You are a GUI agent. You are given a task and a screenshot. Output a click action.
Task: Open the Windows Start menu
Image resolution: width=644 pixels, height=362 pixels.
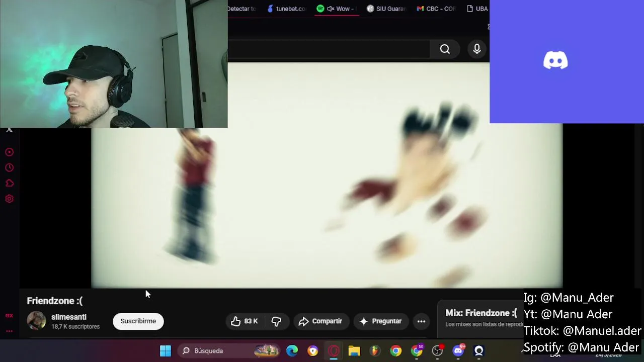(x=165, y=351)
